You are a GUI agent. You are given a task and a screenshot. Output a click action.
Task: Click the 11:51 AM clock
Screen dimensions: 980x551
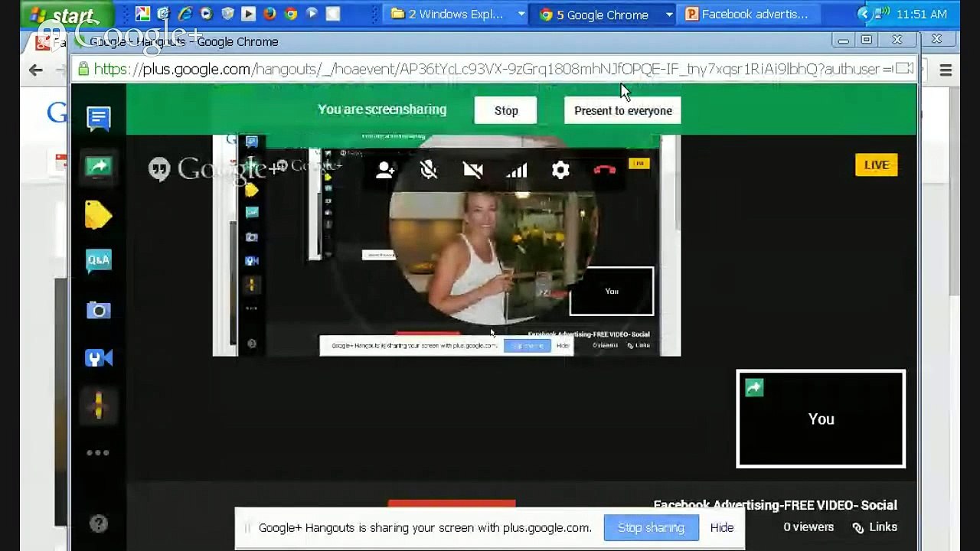click(922, 14)
